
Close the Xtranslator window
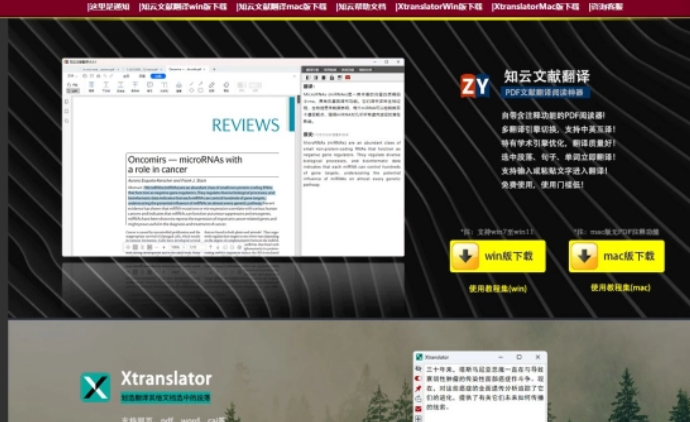point(538,357)
